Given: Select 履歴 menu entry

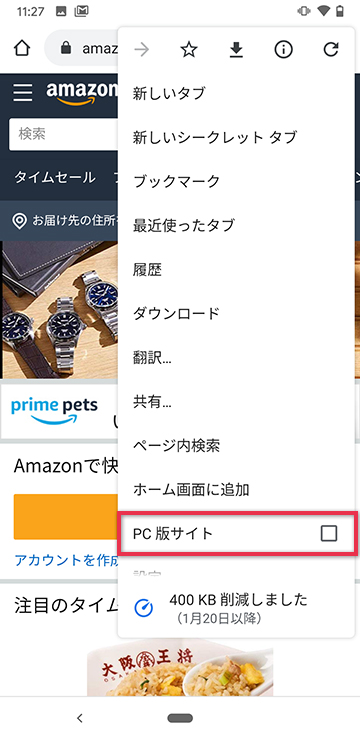Looking at the screenshot, I should click(x=236, y=269).
